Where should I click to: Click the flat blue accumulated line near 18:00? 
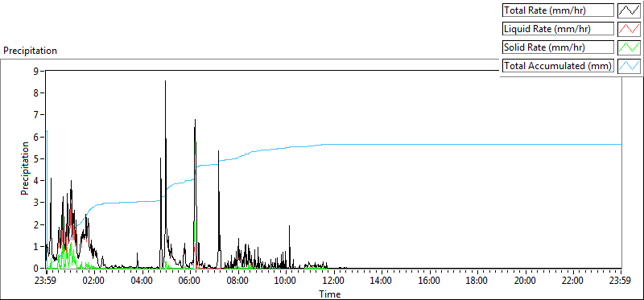tap(477, 145)
